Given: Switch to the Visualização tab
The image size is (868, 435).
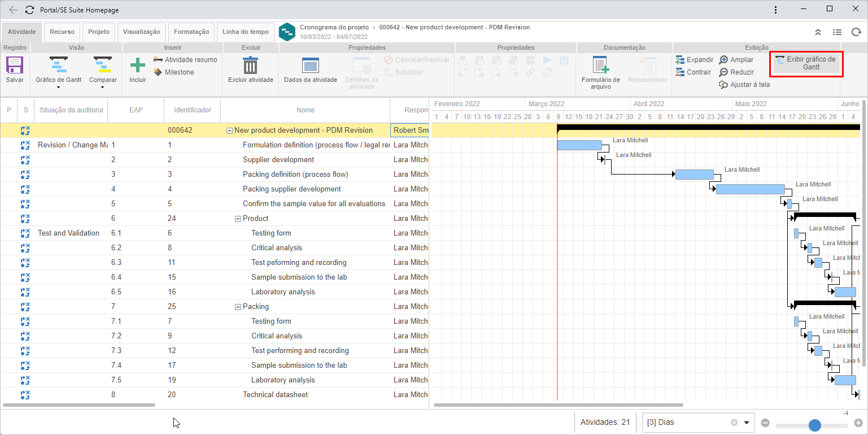Looking at the screenshot, I should 142,32.
